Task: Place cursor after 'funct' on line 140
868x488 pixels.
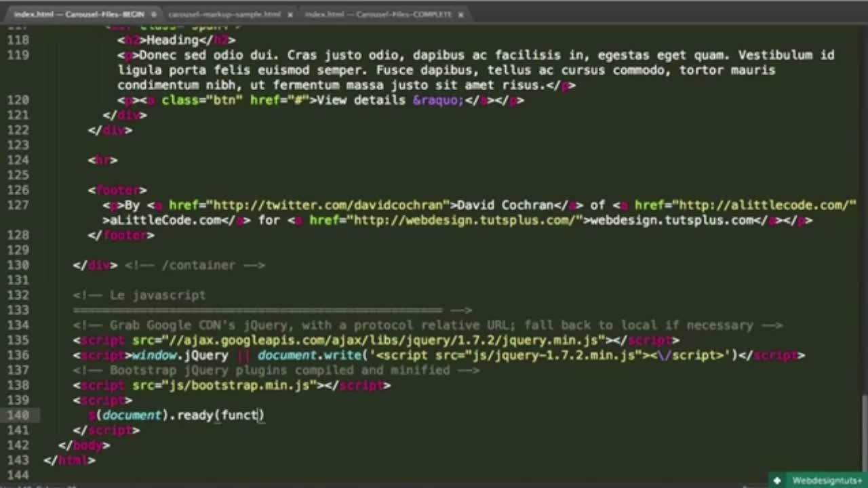Action: [x=259, y=415]
